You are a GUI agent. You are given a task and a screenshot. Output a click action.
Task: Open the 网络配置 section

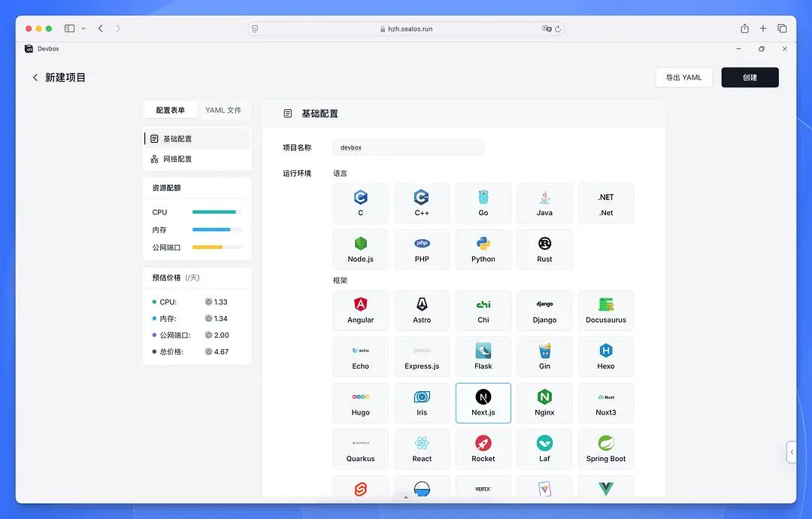coord(197,159)
